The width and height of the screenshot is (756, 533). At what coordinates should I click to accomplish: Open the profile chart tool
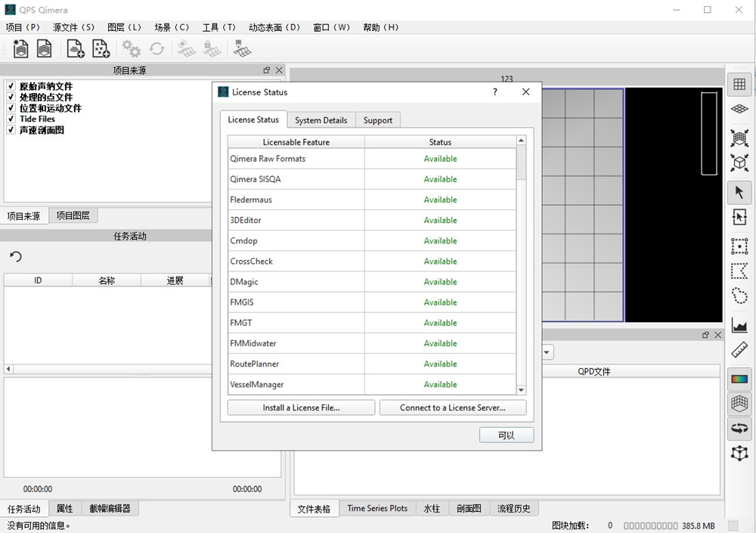point(739,326)
